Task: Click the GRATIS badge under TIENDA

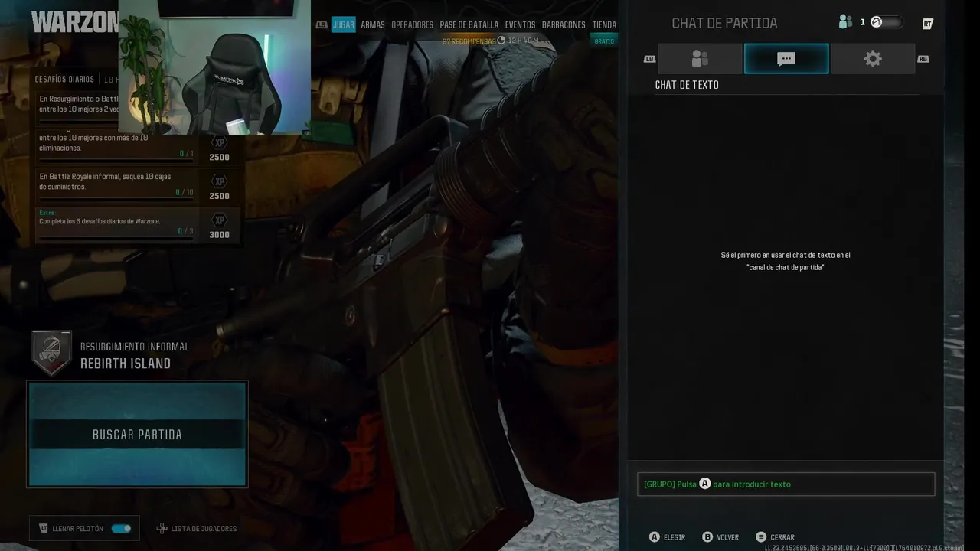Action: coord(604,41)
